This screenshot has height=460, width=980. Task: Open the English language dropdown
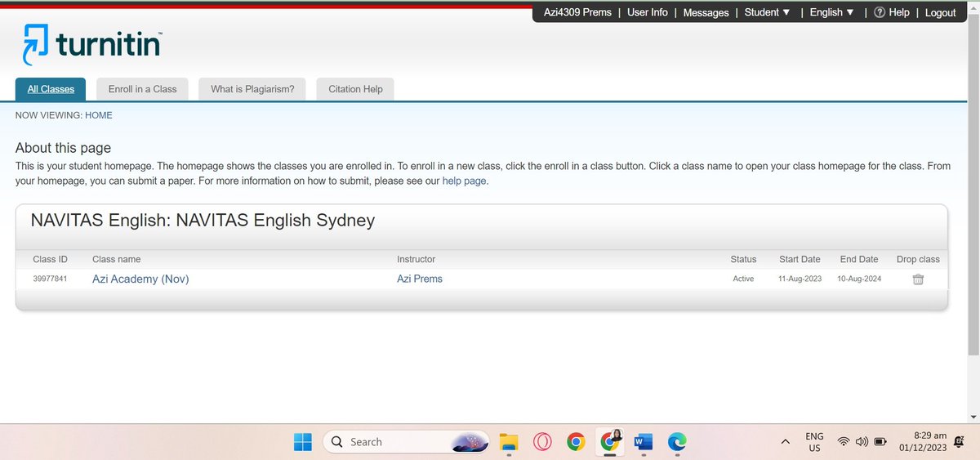pos(832,12)
